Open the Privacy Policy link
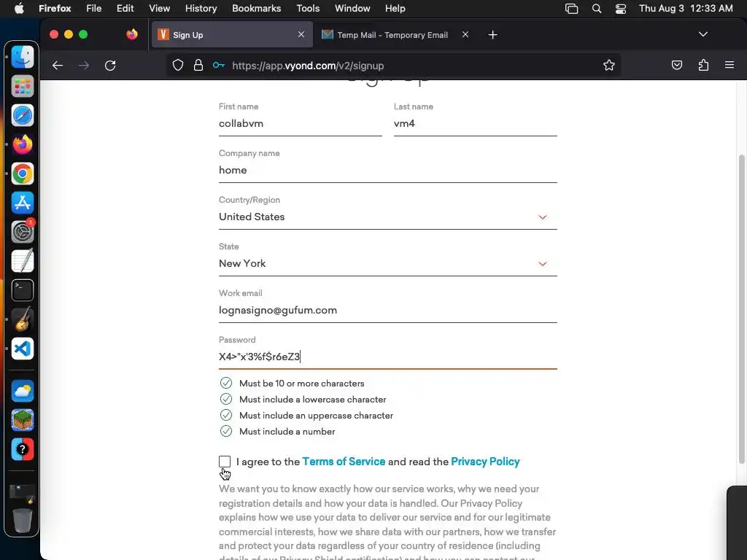This screenshot has width=747, height=560. (485, 462)
